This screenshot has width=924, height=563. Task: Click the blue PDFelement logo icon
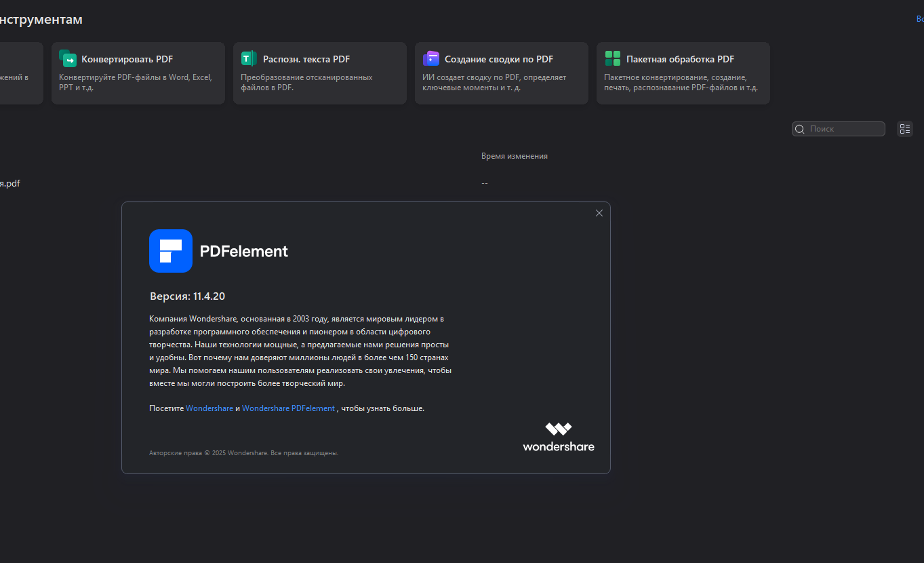(x=171, y=251)
